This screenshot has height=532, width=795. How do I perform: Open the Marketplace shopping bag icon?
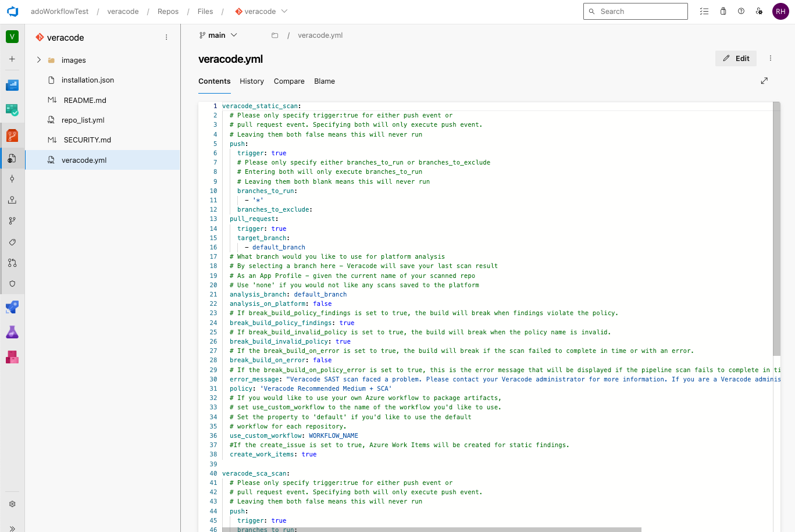[723, 11]
